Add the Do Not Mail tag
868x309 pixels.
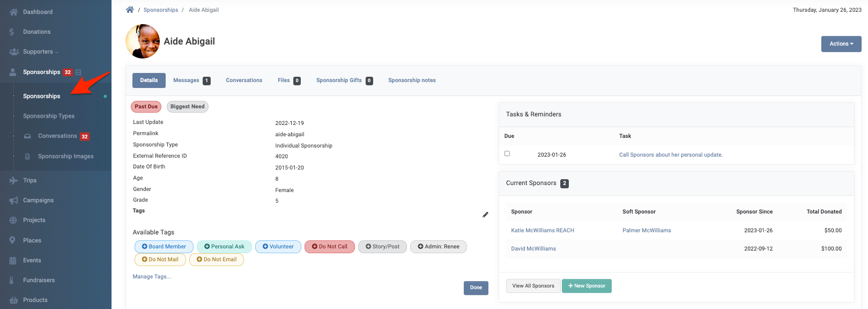point(160,260)
